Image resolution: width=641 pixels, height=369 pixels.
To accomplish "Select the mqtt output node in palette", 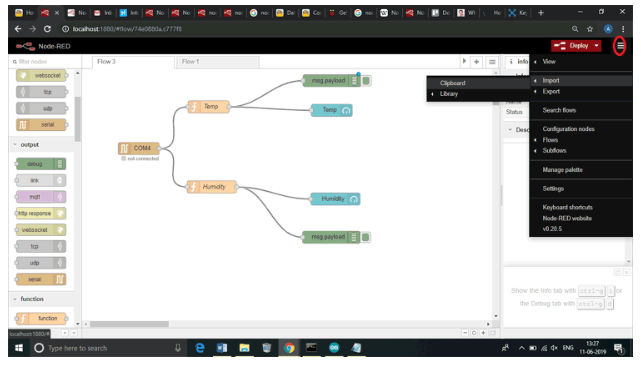I will [41, 197].
